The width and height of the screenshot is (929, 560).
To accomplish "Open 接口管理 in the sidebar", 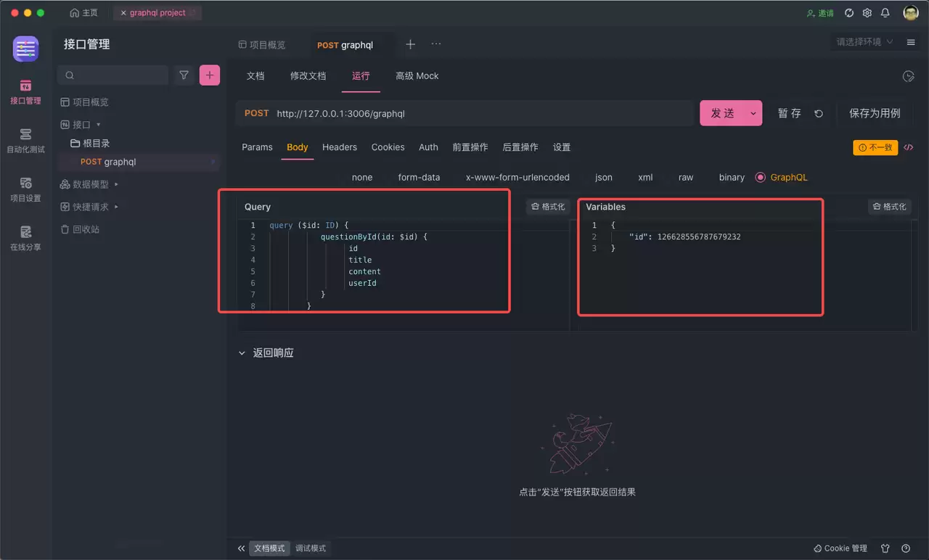I will [x=25, y=92].
